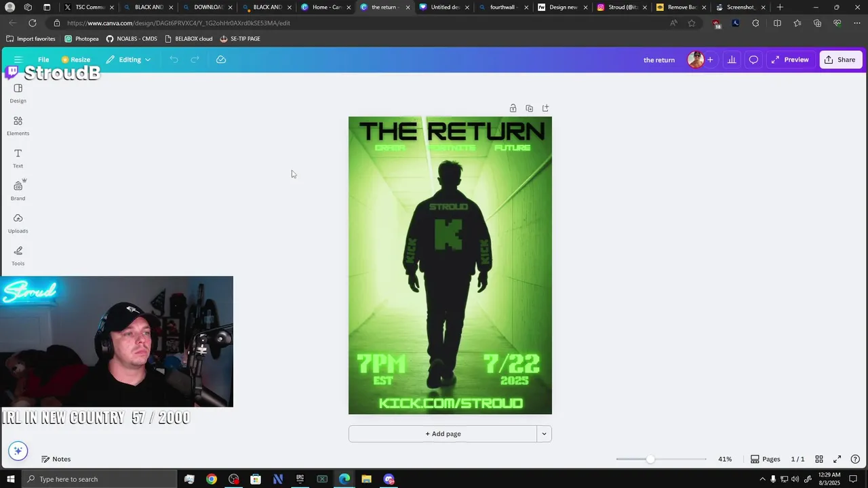Open the grid view icon

[819, 459]
